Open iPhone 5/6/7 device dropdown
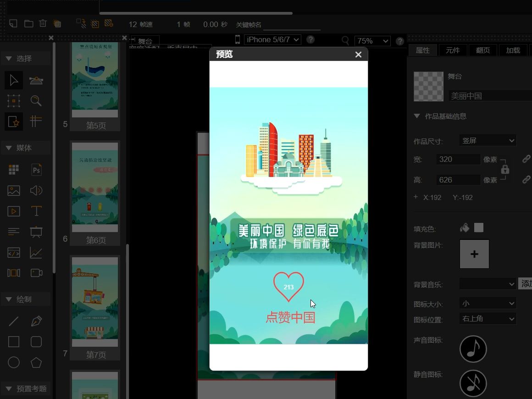 click(272, 40)
